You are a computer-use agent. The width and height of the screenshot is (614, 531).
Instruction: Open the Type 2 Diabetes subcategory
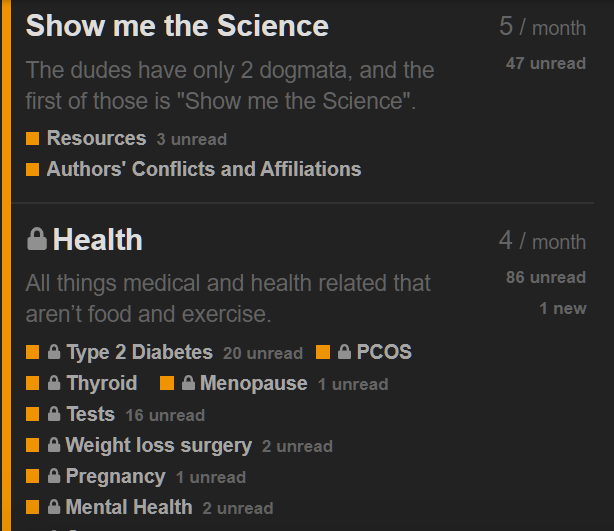[x=139, y=352]
